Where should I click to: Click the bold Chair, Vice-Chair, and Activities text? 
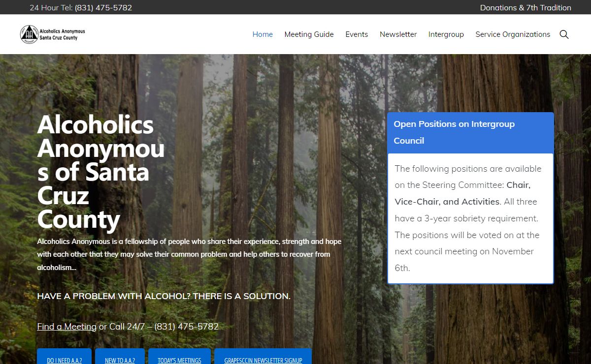pos(463,193)
